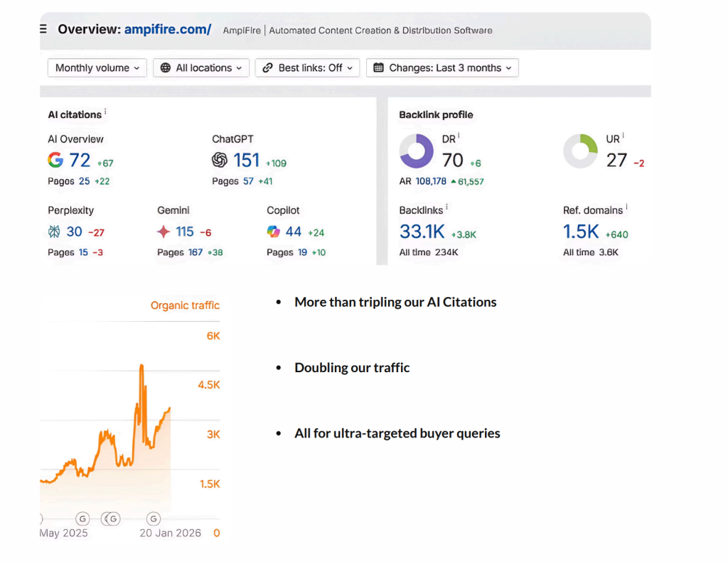This screenshot has width=728, height=564.
Task: Click the DR score 70
Action: click(x=452, y=161)
